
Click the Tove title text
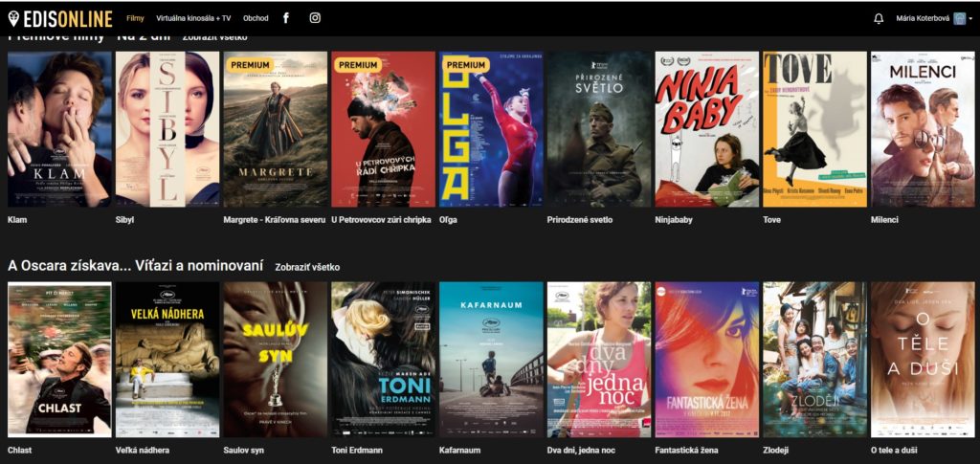772,220
